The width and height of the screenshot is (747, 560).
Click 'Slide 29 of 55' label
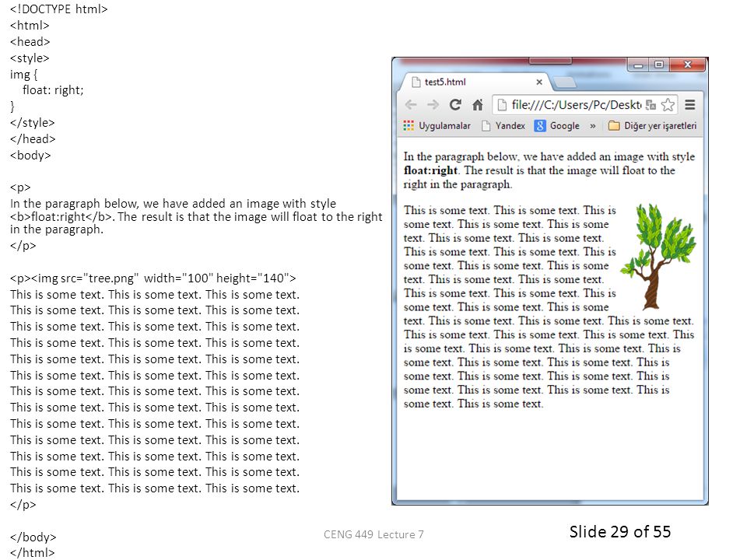(620, 531)
